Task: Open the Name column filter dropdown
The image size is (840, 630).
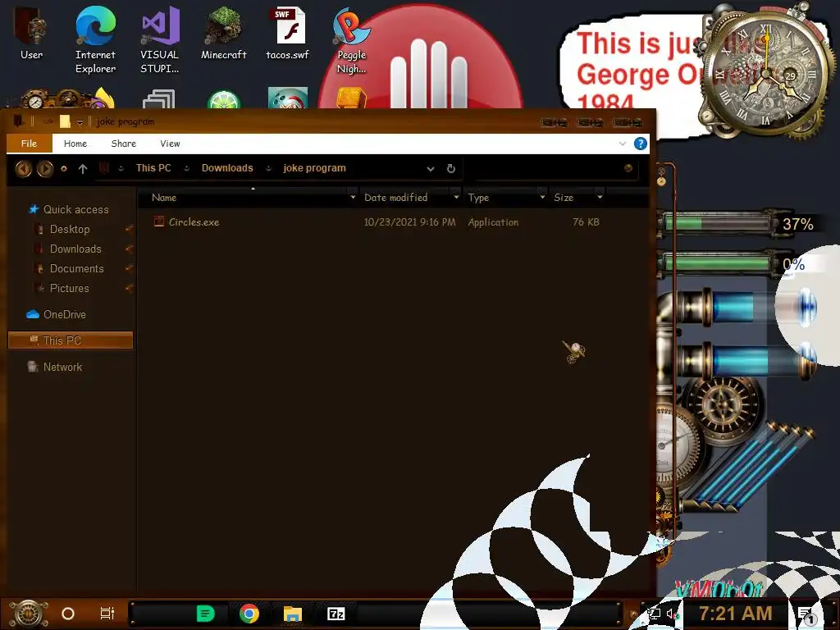Action: point(353,197)
